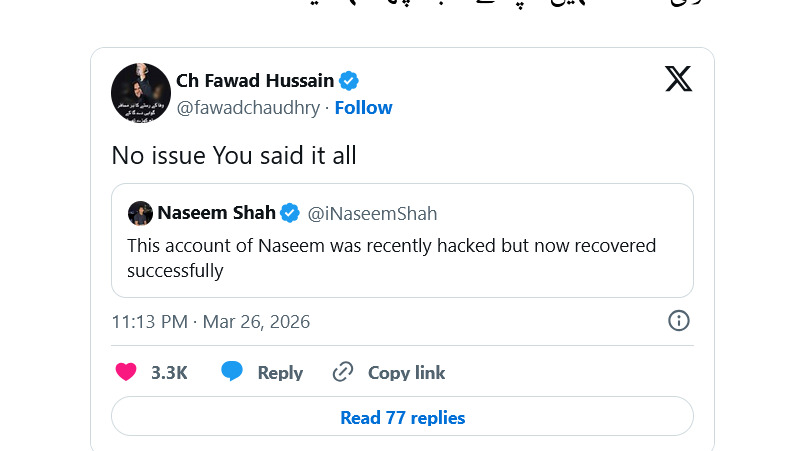Click the 3.3K likes count
Screen dimensions: 790x451
coord(169,372)
